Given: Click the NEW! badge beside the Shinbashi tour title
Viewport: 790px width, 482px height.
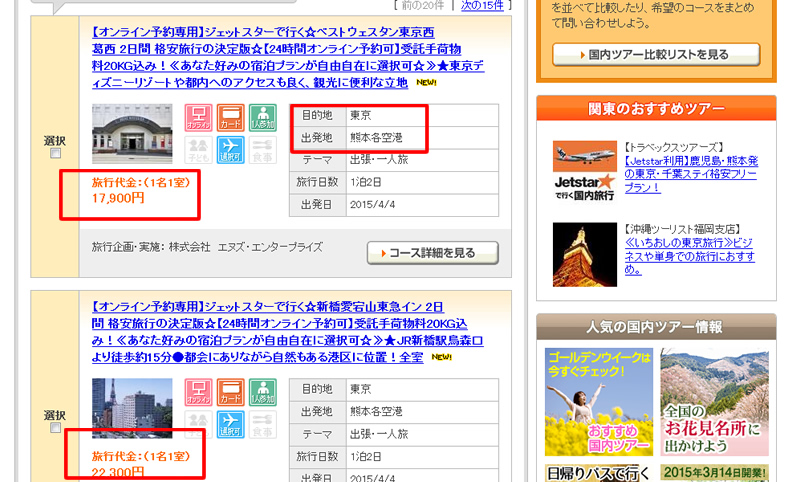Looking at the screenshot, I should (441, 357).
